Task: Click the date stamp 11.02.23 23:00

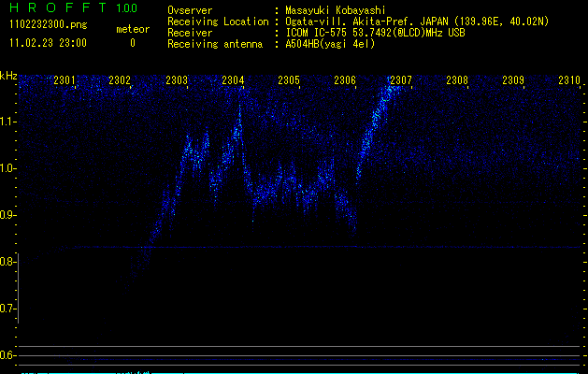Action: (x=49, y=43)
